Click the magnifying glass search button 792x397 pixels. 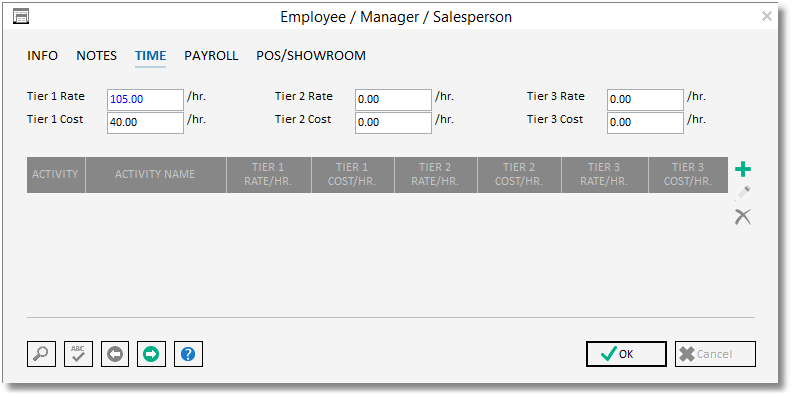41,354
